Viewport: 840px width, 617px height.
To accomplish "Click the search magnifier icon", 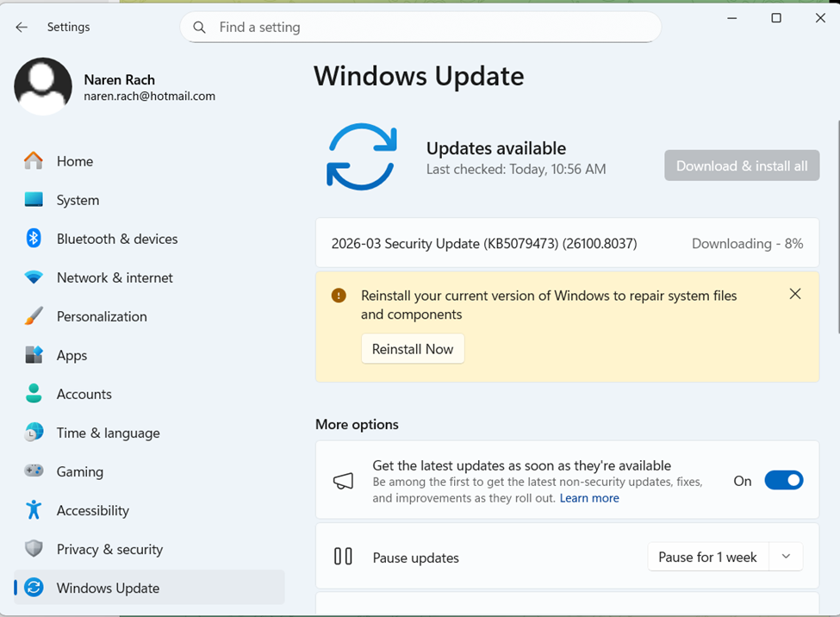I will click(x=199, y=28).
